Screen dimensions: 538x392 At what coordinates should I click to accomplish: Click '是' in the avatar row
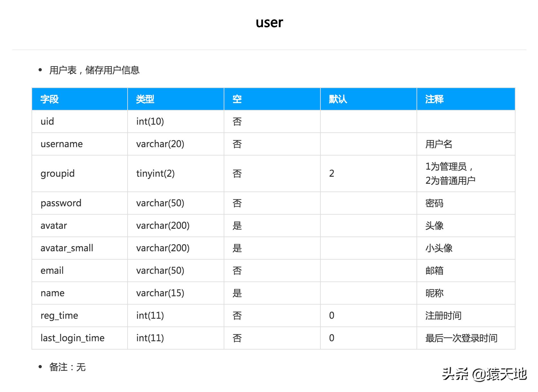237,226
